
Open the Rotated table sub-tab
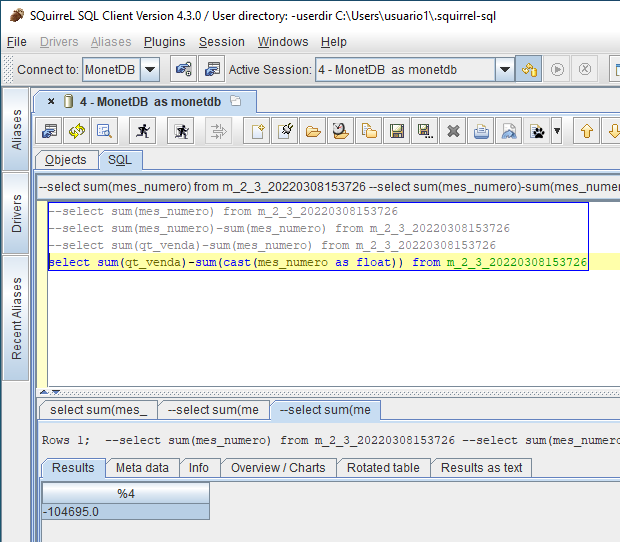click(x=383, y=468)
